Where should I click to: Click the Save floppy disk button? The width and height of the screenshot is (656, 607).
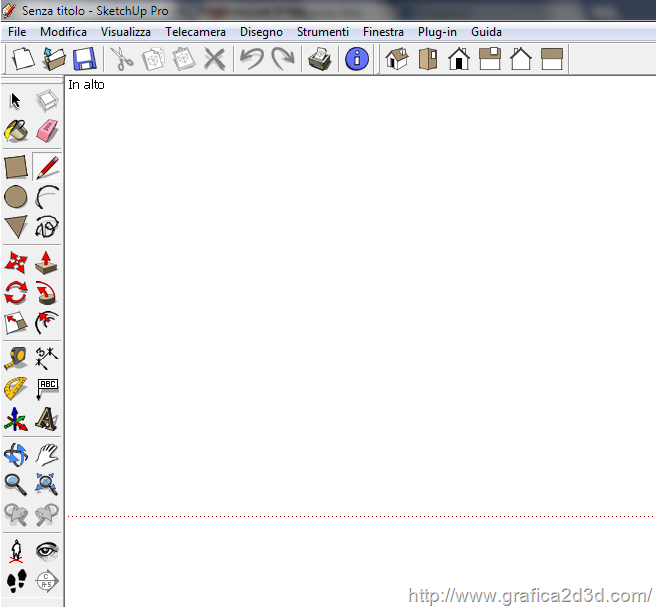[x=84, y=59]
